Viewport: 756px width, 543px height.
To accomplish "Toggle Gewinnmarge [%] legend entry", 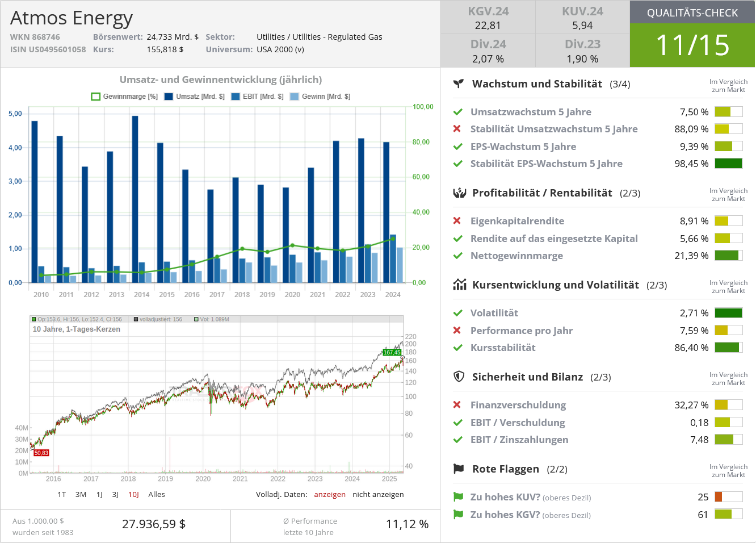I will (124, 97).
